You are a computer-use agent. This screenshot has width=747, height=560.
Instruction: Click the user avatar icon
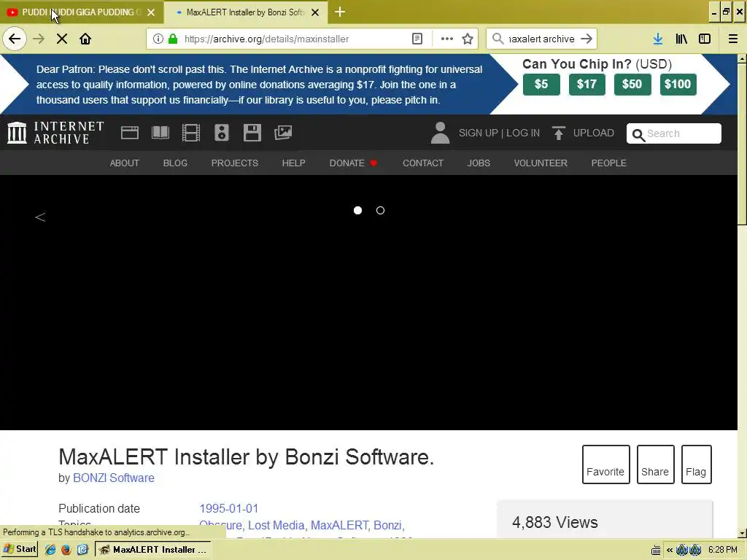click(x=440, y=133)
